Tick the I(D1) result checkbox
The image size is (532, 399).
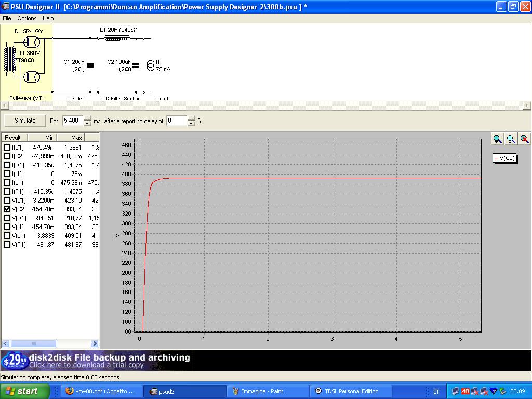(x=7, y=165)
